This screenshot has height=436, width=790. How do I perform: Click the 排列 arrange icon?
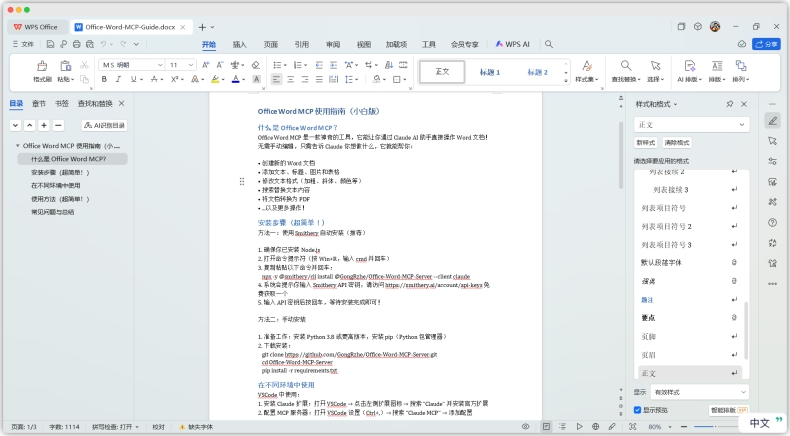[x=741, y=66]
